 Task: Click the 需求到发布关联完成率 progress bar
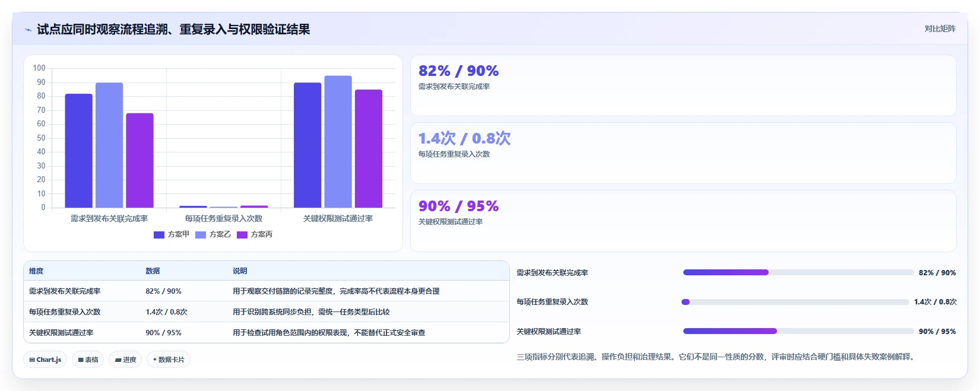[x=798, y=272]
